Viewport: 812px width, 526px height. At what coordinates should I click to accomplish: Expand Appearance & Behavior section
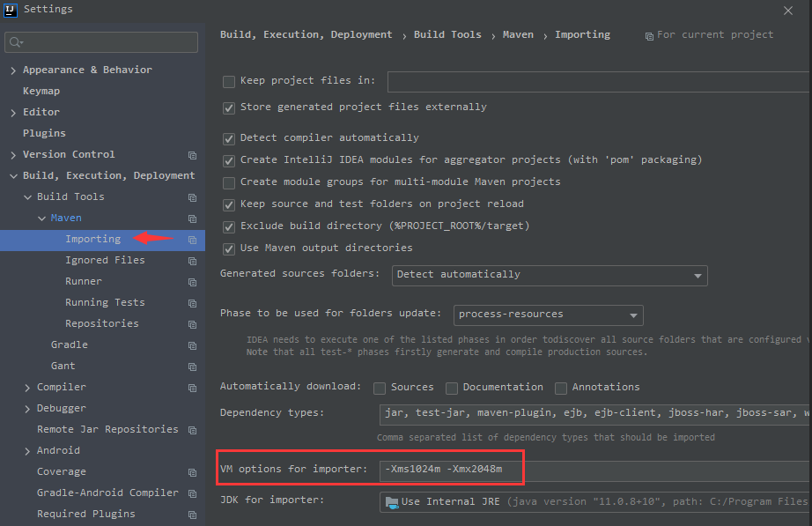(13, 70)
